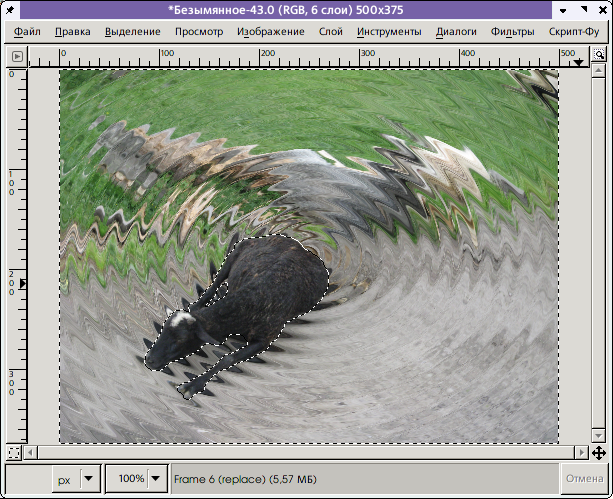613x499 pixels.
Task: Click the horizontal scrollbar track
Action: click(x=300, y=453)
